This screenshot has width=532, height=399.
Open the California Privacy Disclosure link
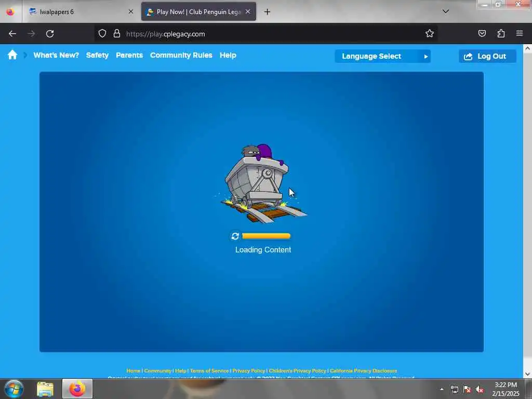pyautogui.click(x=363, y=371)
